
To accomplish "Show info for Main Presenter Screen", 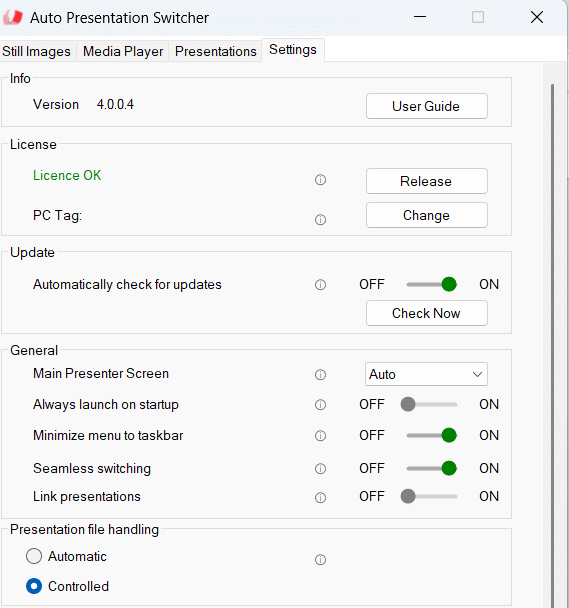I will 320,375.
